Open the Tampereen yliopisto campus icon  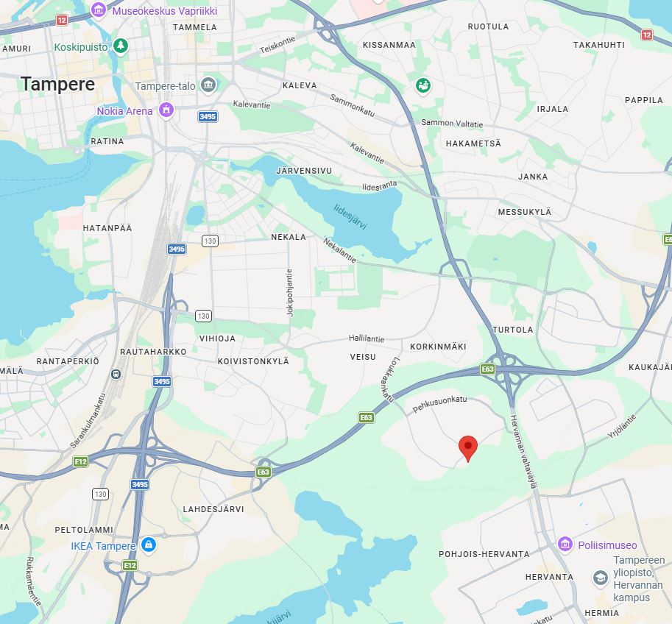[x=600, y=578]
